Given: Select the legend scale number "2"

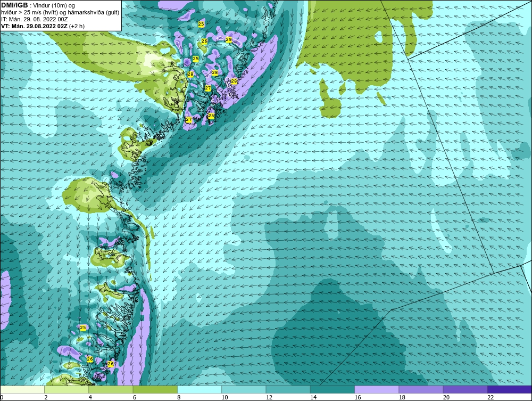Looking at the screenshot, I should coord(46,397).
